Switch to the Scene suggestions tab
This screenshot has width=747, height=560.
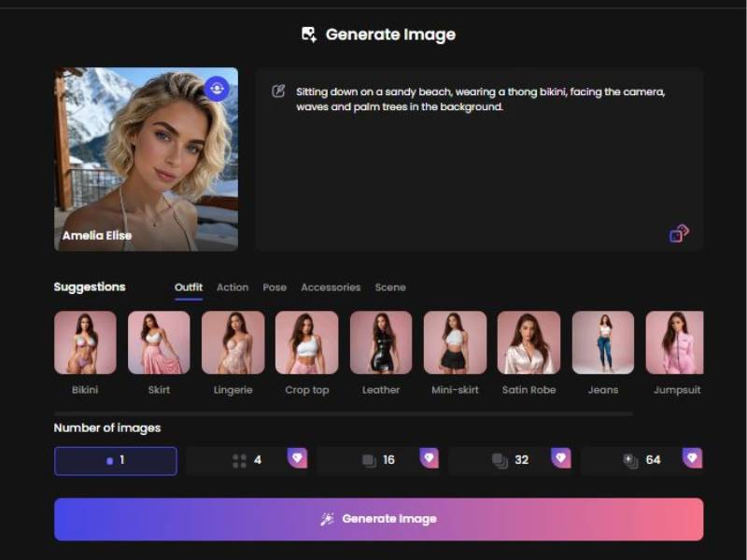coord(390,287)
